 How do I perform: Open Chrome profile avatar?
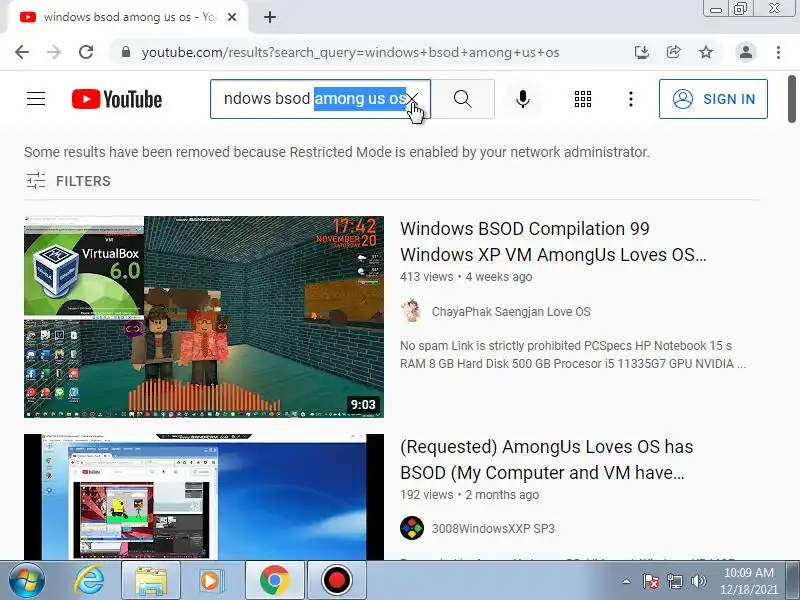pos(745,52)
